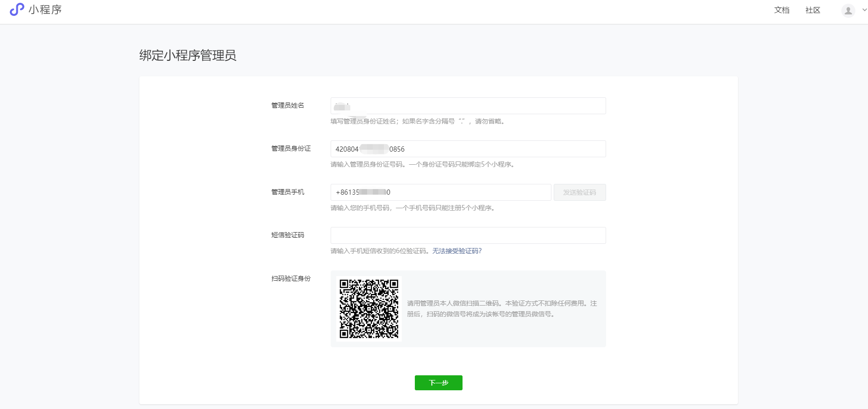Open the 社区 menu link

point(813,10)
